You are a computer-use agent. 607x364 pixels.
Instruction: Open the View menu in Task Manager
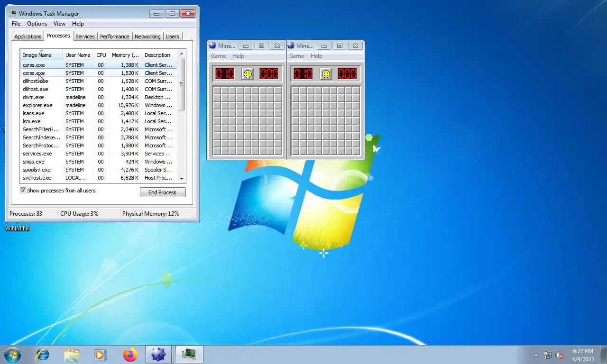pos(59,24)
